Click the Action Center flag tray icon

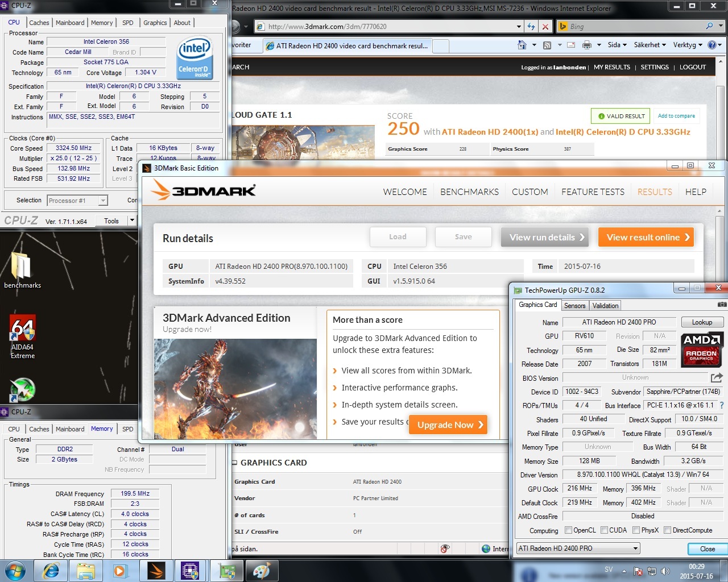638,571
